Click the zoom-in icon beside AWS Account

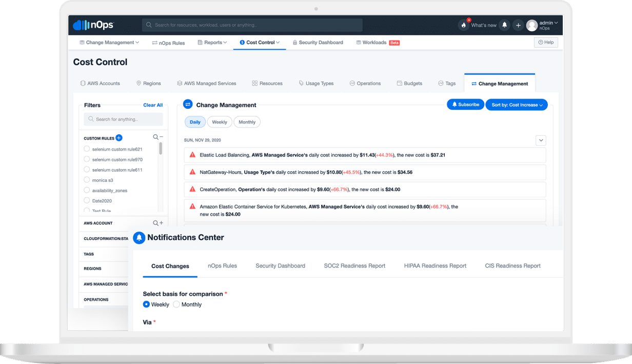[x=158, y=223]
